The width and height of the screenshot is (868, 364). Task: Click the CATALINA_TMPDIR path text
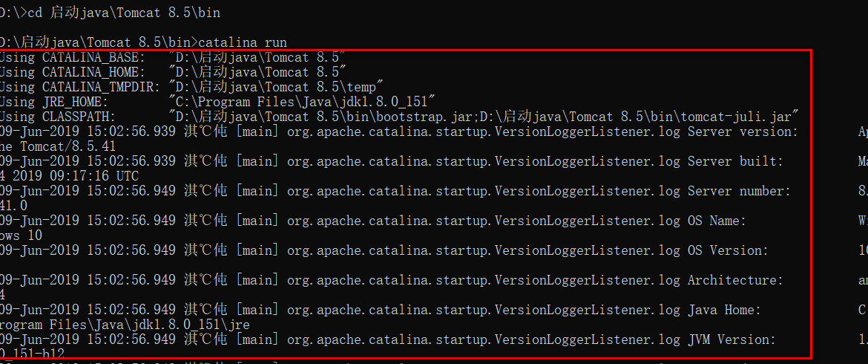tap(277, 87)
